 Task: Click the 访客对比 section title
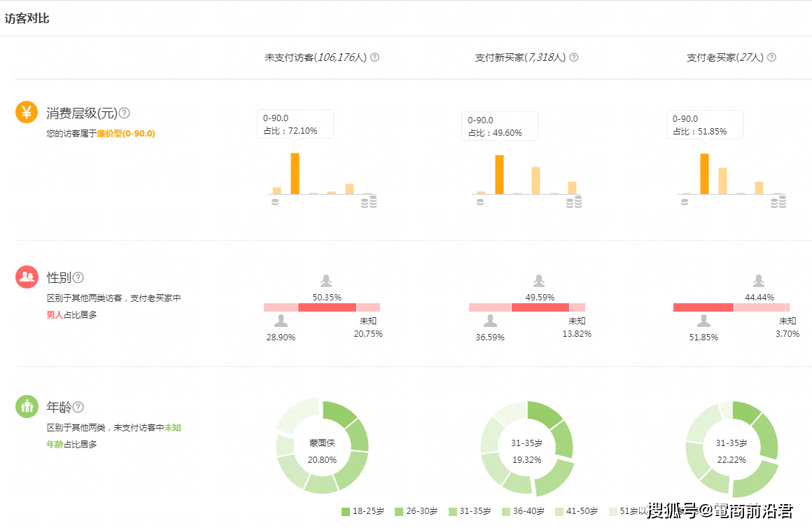(x=27, y=19)
